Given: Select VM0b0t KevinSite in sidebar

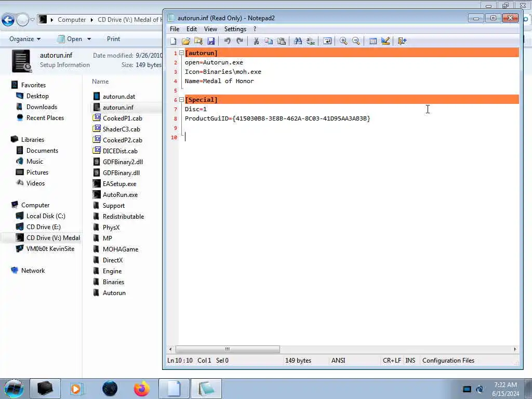Looking at the screenshot, I should (50, 249).
